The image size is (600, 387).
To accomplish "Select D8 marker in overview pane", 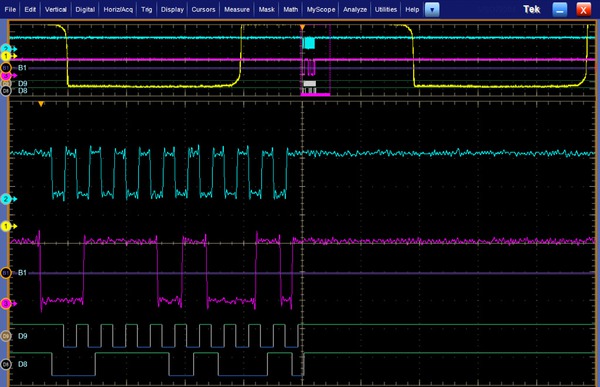I will [x=6, y=91].
